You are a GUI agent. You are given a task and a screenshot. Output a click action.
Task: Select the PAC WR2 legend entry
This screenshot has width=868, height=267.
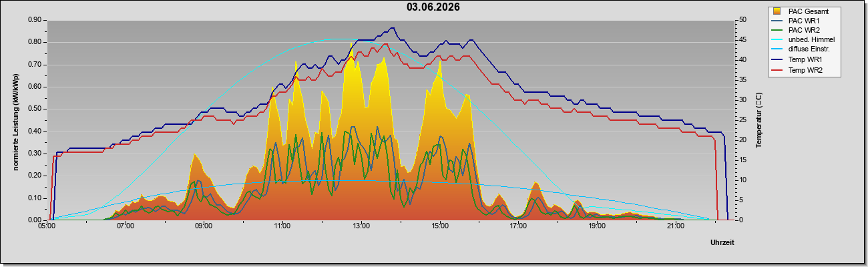[x=802, y=30]
